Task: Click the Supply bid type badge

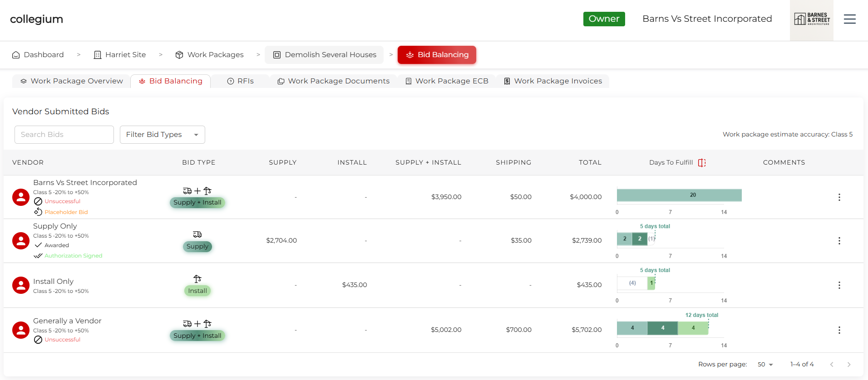Action: click(x=197, y=247)
